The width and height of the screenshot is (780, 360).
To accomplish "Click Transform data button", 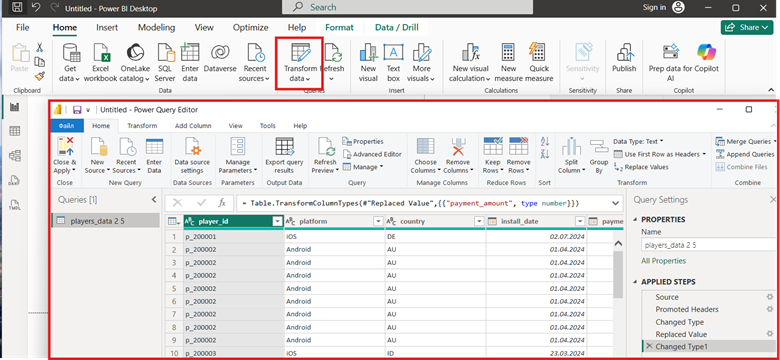I will click(x=300, y=63).
